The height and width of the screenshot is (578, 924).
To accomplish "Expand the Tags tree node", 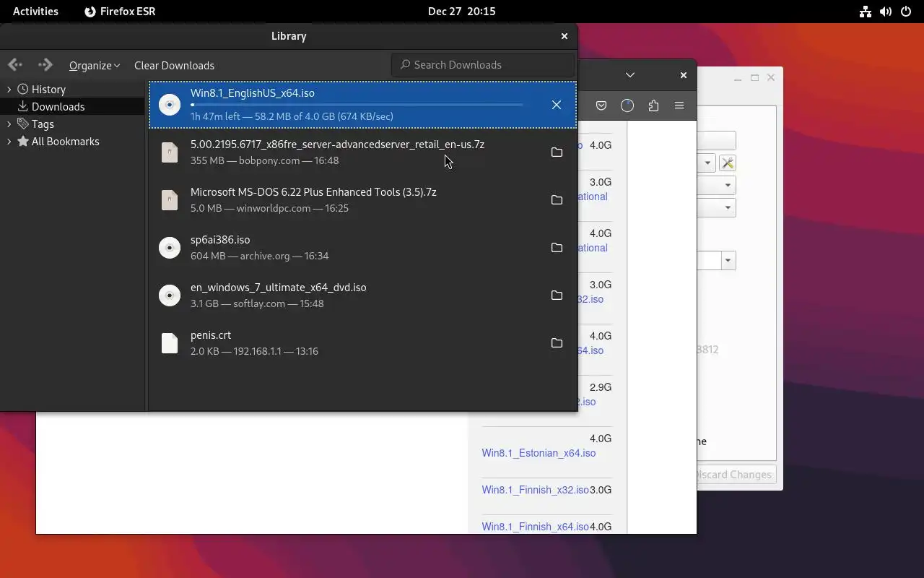I will coord(9,124).
